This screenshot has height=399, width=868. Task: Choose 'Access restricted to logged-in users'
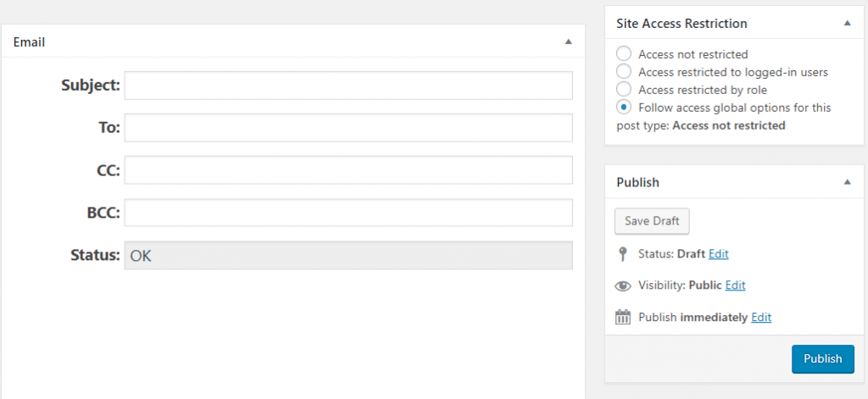coord(624,72)
